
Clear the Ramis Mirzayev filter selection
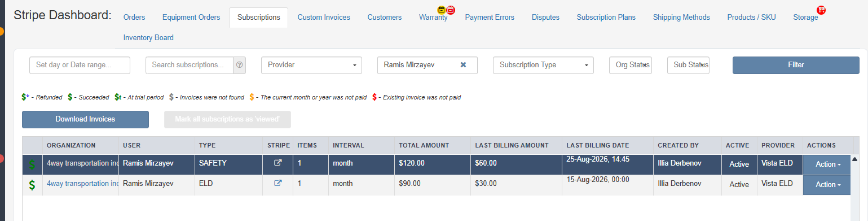tap(463, 65)
